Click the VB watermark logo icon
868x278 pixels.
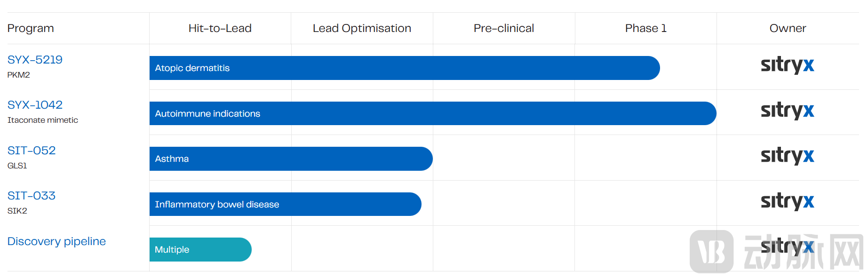click(x=711, y=252)
